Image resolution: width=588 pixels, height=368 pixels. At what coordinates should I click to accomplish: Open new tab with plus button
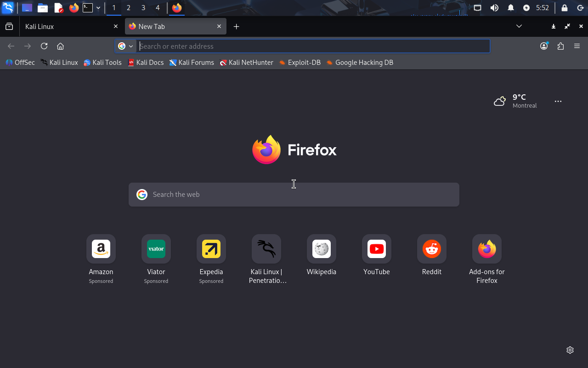pyautogui.click(x=236, y=27)
